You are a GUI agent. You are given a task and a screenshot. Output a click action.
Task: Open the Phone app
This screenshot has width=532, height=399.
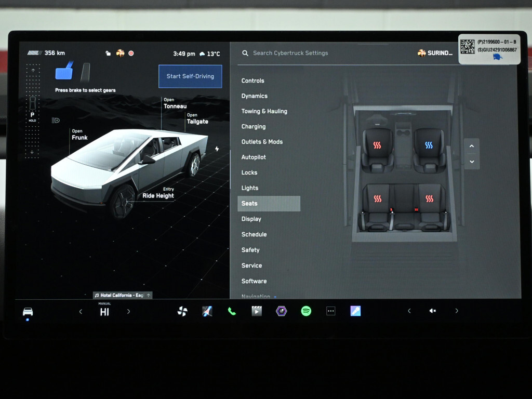(232, 311)
